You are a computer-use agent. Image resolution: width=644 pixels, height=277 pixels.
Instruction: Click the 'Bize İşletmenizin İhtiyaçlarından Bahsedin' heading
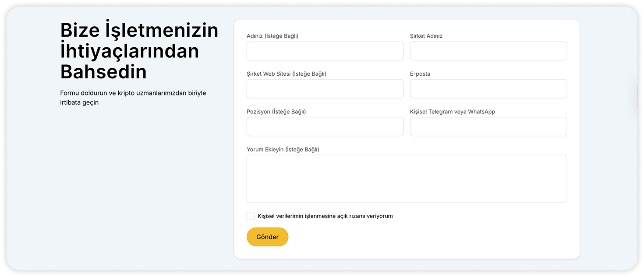(139, 51)
